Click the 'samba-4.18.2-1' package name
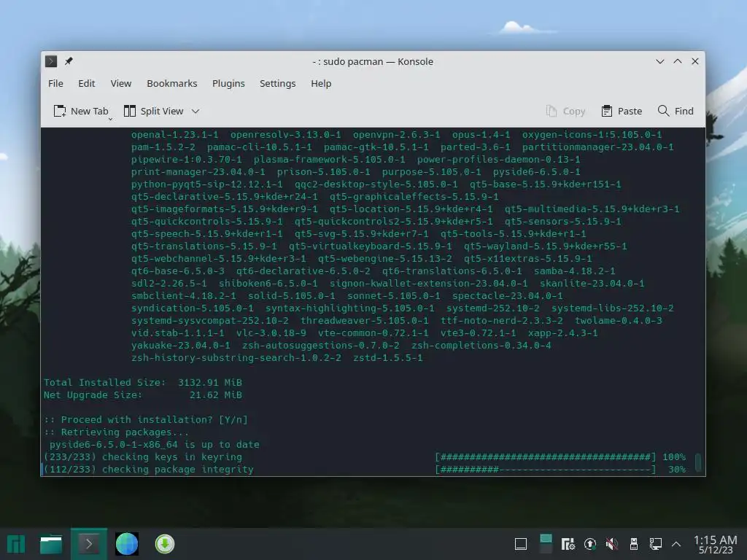Viewport: 747px width, 560px height. (575, 271)
